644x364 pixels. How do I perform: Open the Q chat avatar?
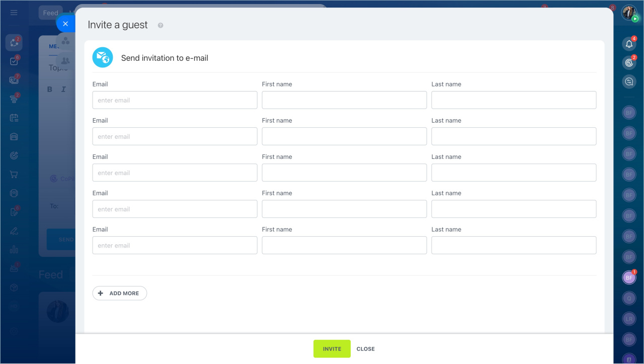coord(629,298)
